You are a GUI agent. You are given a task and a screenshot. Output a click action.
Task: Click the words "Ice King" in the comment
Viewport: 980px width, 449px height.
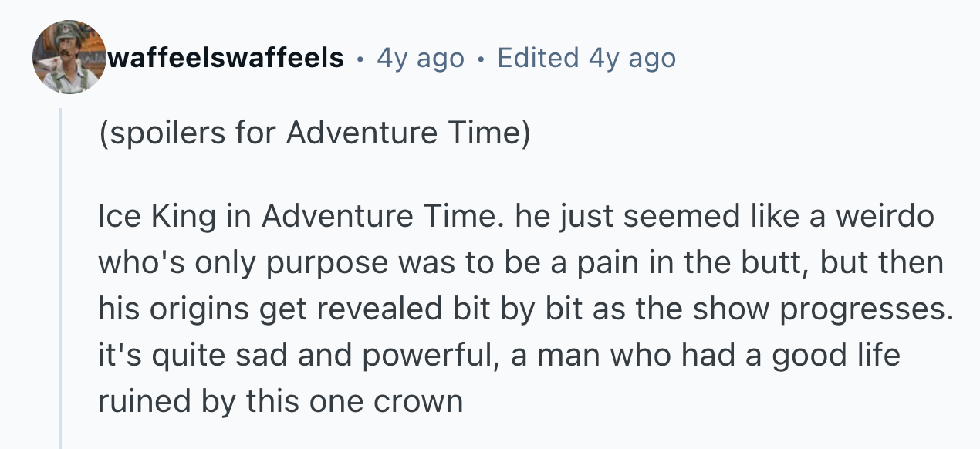click(157, 218)
